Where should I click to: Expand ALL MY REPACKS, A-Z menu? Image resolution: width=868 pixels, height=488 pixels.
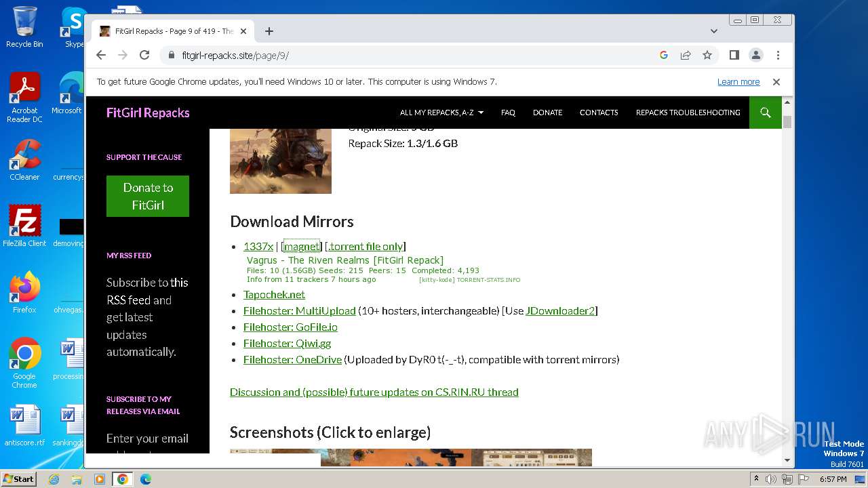click(x=441, y=113)
